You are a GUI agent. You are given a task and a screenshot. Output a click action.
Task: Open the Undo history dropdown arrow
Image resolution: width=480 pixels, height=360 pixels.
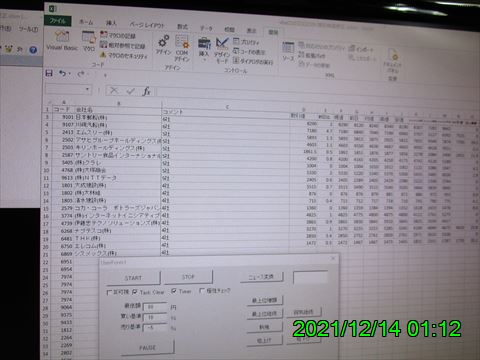(70, 73)
